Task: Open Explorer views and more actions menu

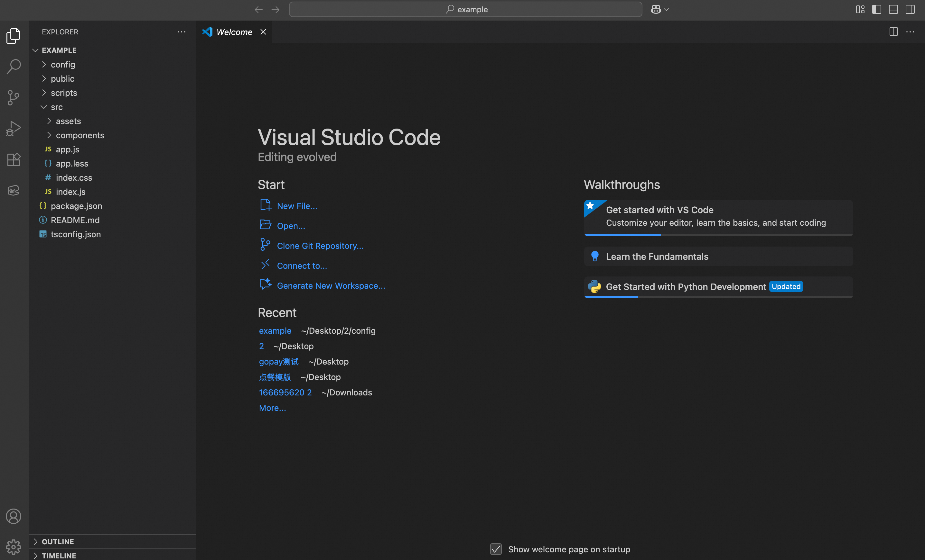Action: tap(181, 32)
